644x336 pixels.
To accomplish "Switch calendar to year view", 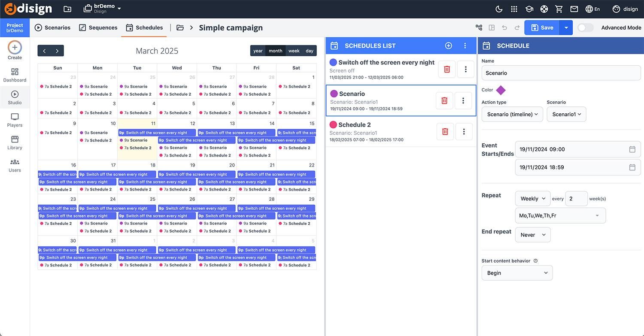I will pos(258,51).
